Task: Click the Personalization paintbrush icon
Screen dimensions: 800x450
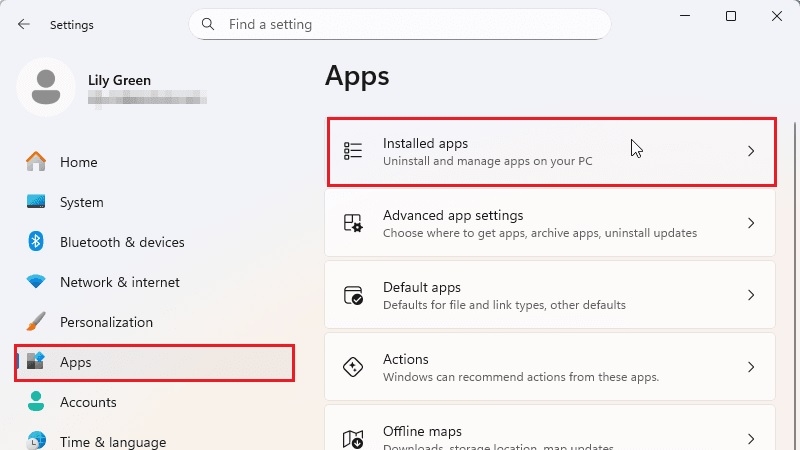Action: click(x=36, y=321)
